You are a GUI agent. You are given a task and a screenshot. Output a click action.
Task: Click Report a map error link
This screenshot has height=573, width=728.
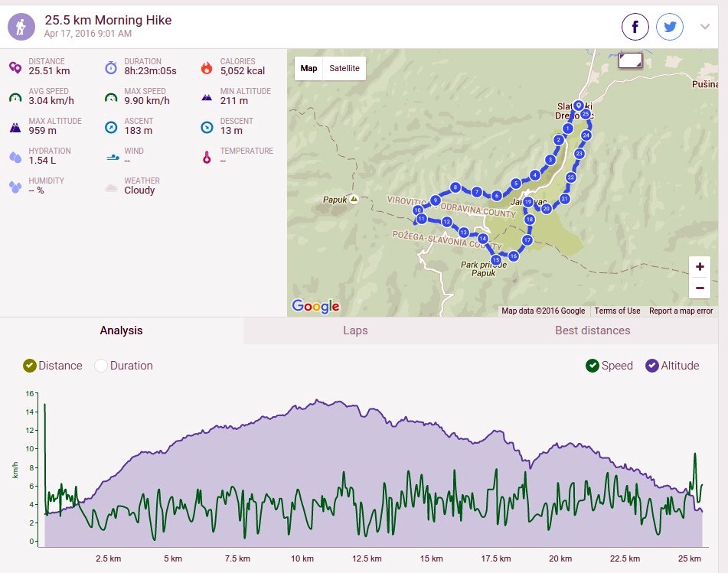681,311
